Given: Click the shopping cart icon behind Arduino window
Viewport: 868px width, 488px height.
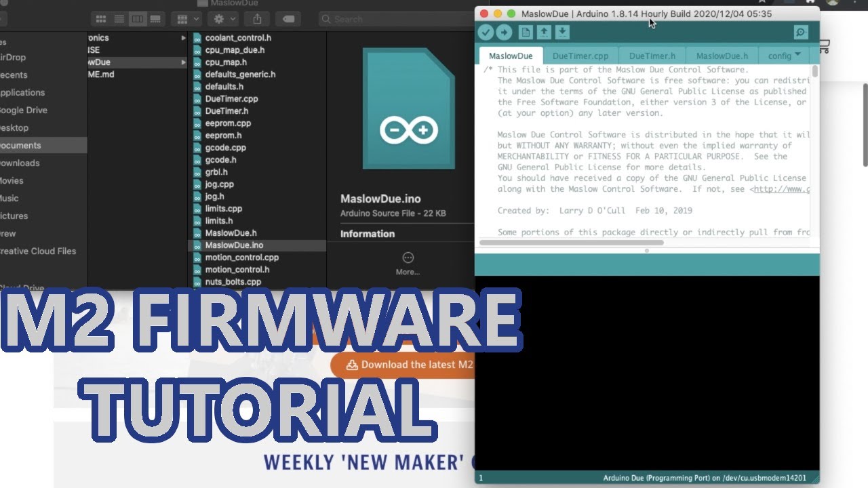Looking at the screenshot, I should tap(825, 47).
